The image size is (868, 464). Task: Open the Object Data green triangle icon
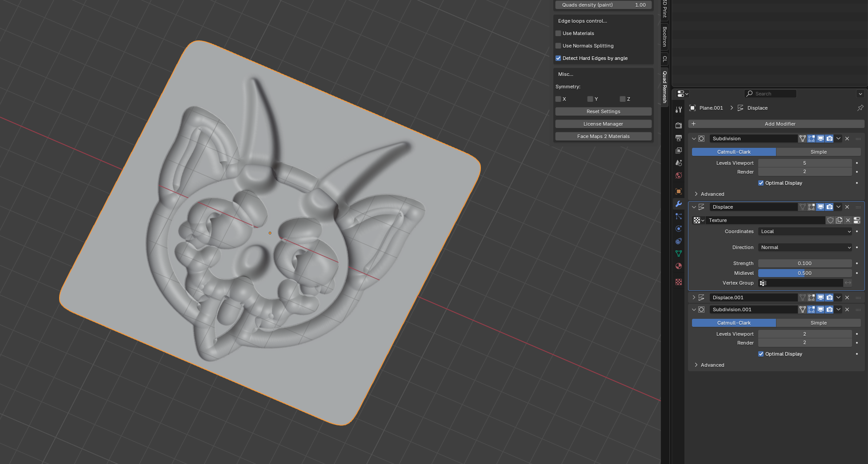click(x=678, y=254)
